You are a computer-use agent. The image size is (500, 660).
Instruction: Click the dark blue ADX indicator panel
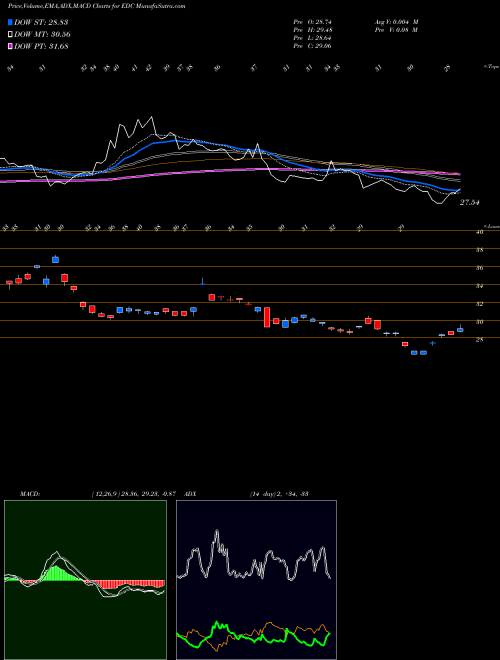pyautogui.click(x=256, y=580)
